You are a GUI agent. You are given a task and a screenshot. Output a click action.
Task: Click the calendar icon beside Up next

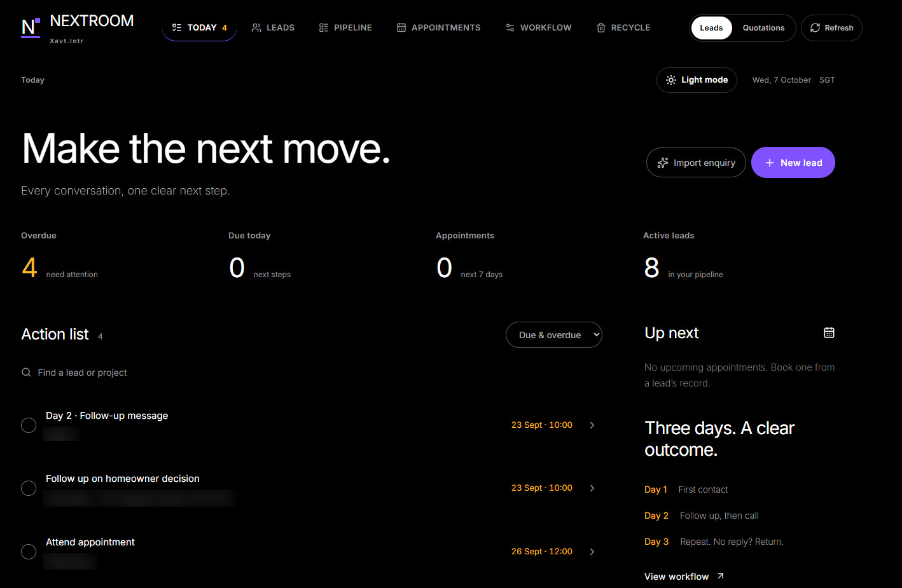(x=829, y=332)
